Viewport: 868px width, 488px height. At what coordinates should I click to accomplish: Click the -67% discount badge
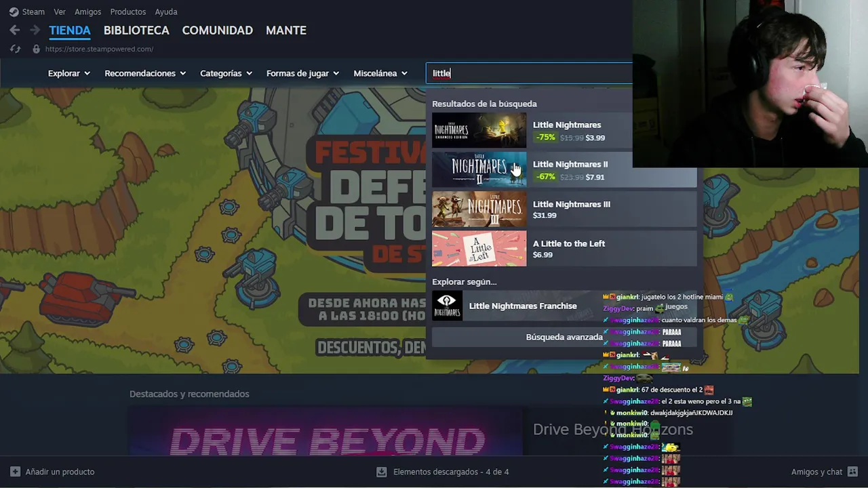545,177
